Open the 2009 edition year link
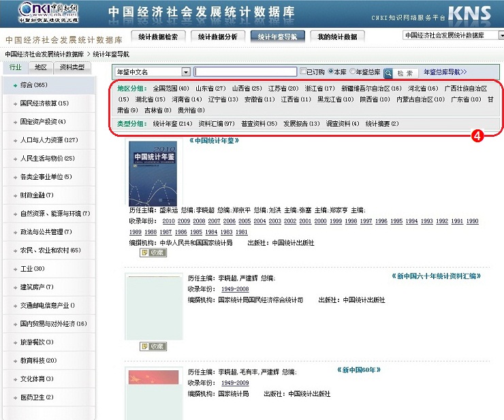This screenshot has height=420, width=504. [x=183, y=221]
